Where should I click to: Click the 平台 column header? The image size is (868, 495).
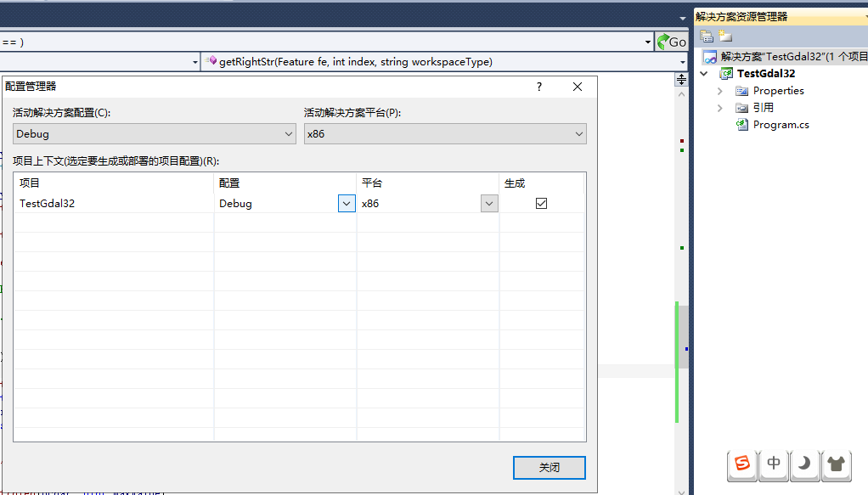[427, 183]
